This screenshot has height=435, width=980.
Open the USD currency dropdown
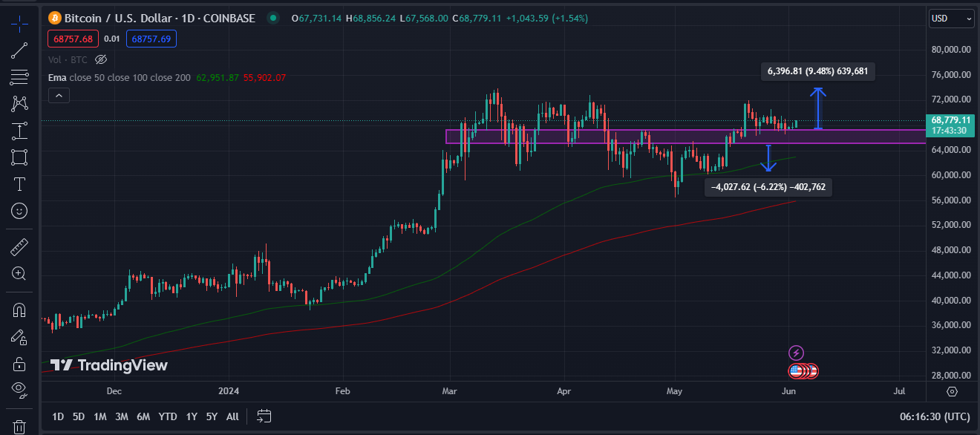click(x=951, y=18)
